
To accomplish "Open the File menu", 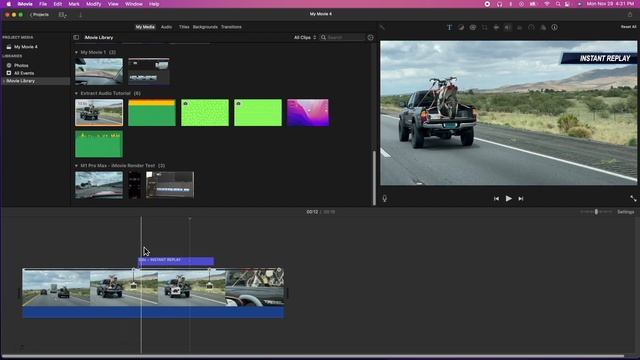I will click(43, 4).
